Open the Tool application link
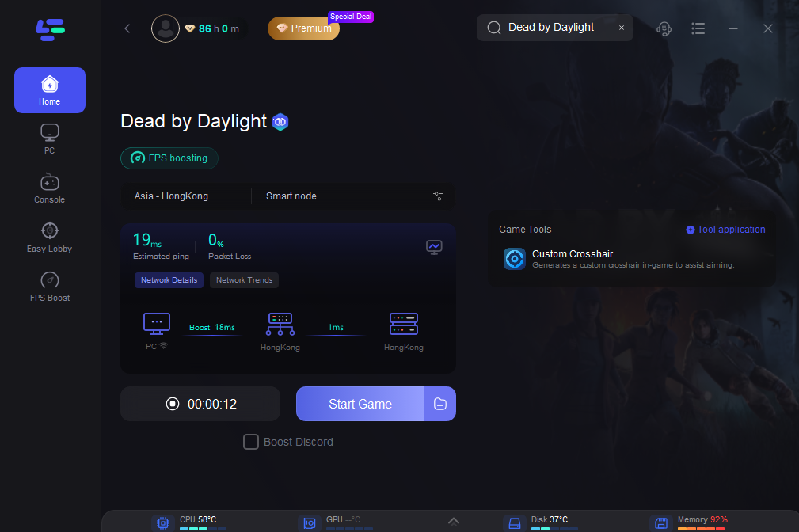Image resolution: width=799 pixels, height=532 pixels. [726, 230]
